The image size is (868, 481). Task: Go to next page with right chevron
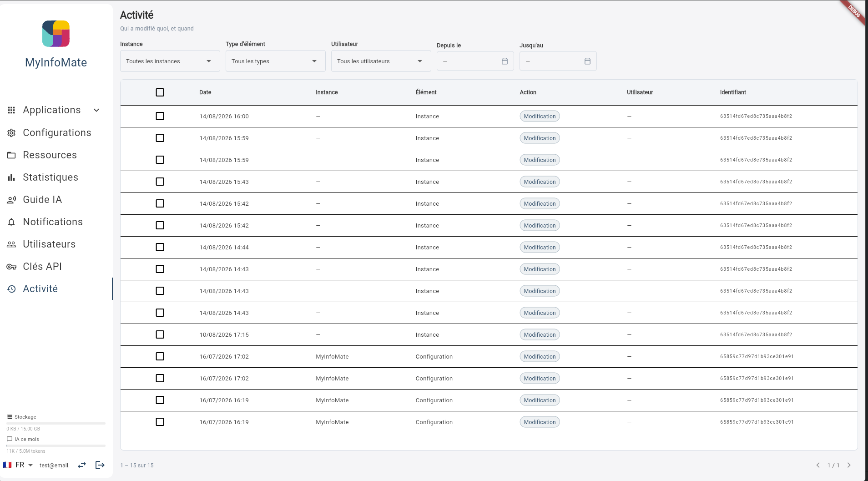(849, 465)
